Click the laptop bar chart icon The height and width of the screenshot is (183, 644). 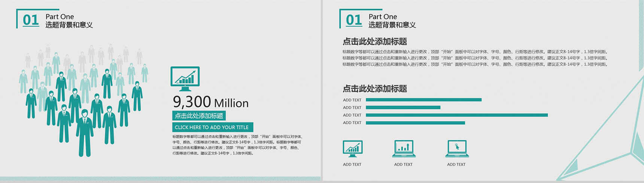point(404,149)
